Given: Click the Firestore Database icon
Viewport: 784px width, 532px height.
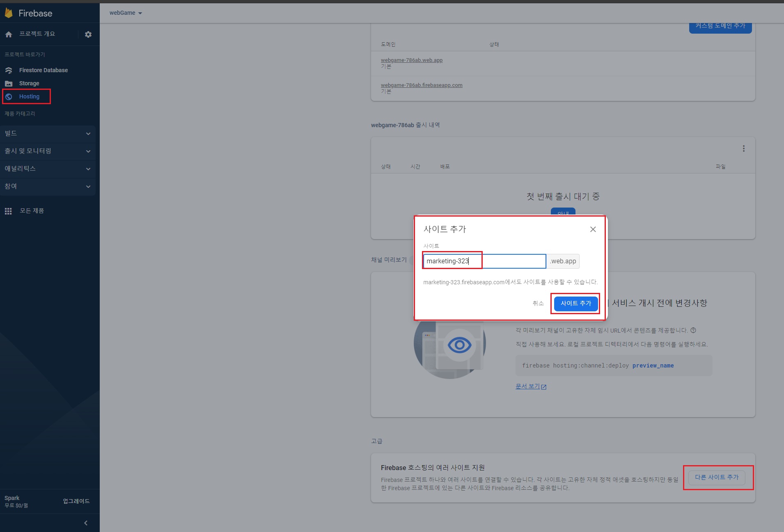Looking at the screenshot, I should (x=9, y=70).
